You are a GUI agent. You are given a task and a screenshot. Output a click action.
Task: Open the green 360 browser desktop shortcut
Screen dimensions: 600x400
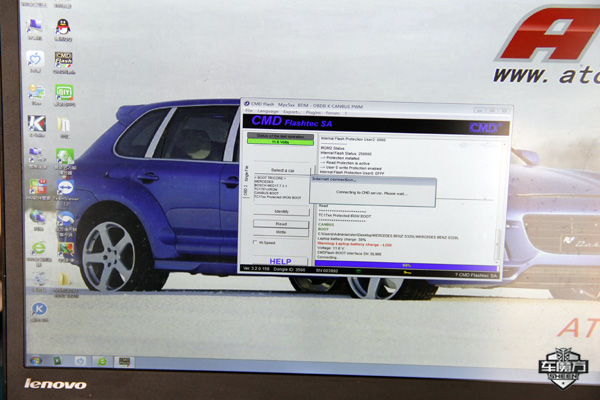coord(38,253)
